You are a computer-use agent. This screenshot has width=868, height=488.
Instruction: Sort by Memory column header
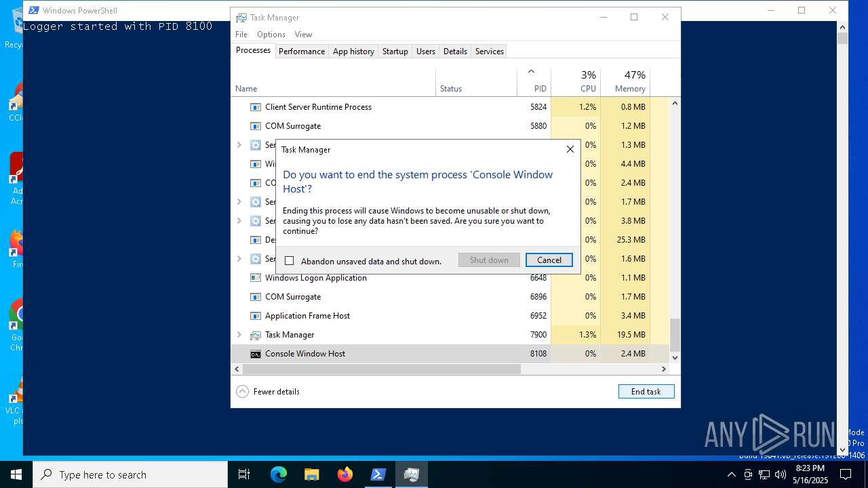(x=625, y=81)
